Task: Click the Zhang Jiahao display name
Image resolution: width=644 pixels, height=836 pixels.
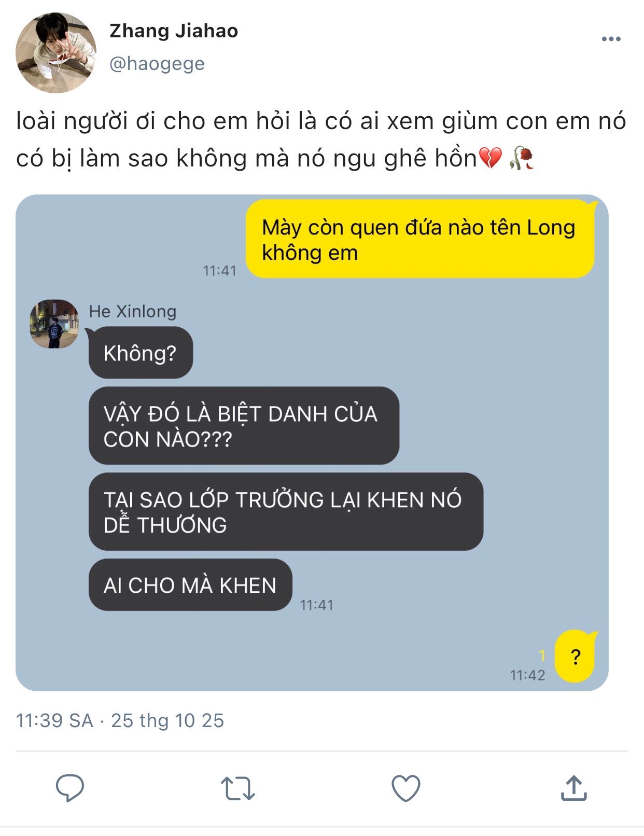Action: click(174, 31)
